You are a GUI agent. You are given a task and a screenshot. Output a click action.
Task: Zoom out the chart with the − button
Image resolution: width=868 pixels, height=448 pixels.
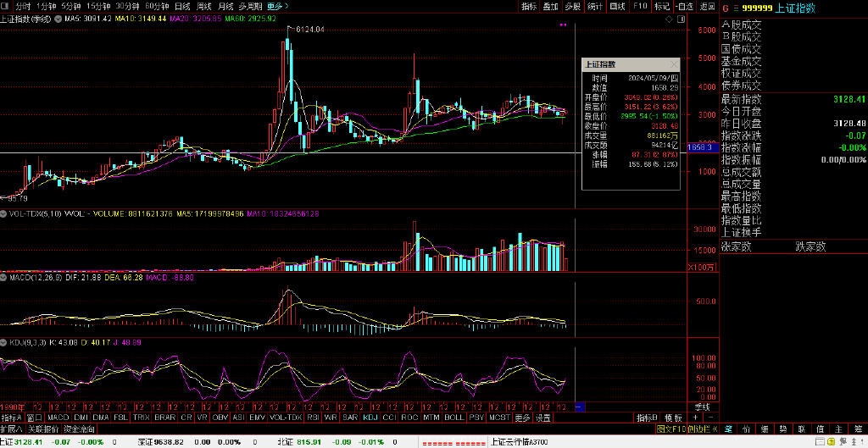click(711, 418)
